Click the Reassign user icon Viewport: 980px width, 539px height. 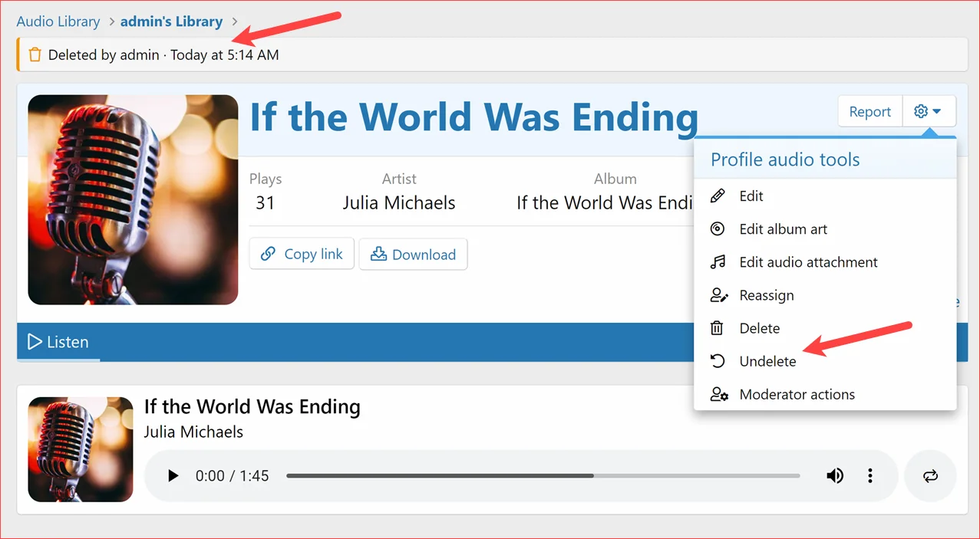(718, 295)
